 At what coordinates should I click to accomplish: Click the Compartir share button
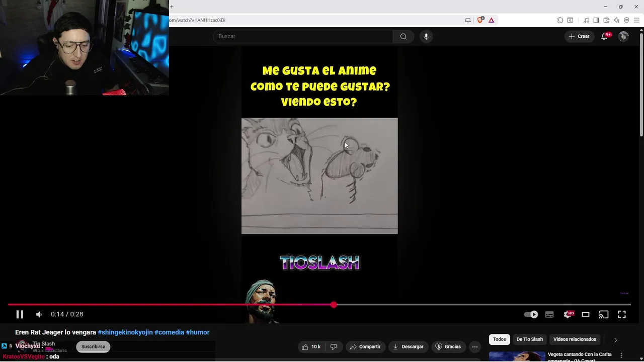point(365,346)
